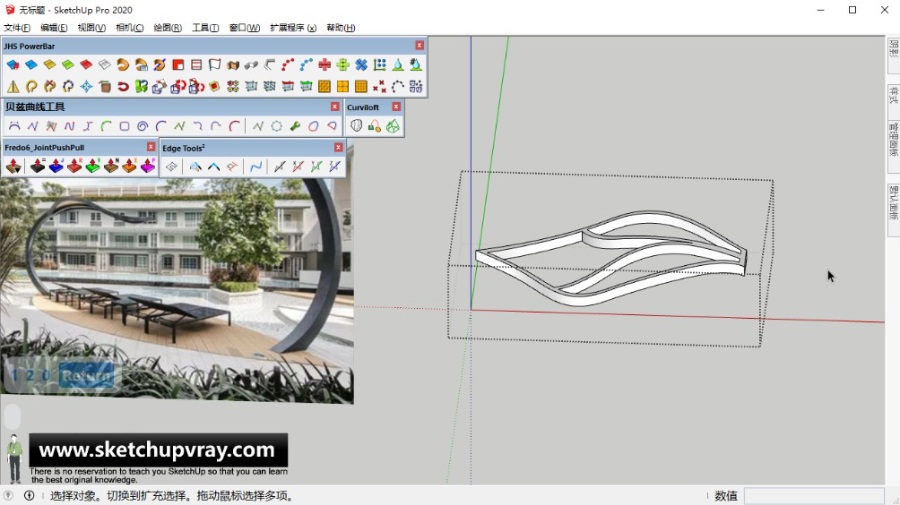Select the white curved 3D model in viewport
Viewport: 900px width, 505px height.
(611, 258)
